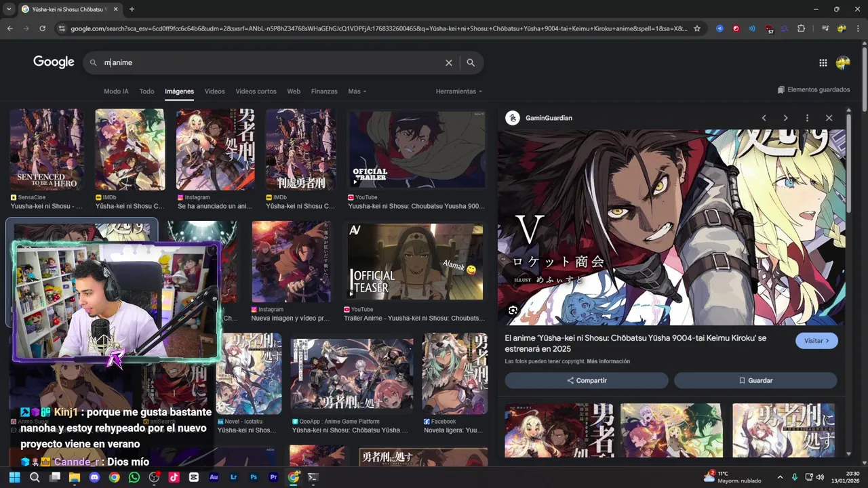Go to Google homepage via logo

pyautogui.click(x=54, y=62)
